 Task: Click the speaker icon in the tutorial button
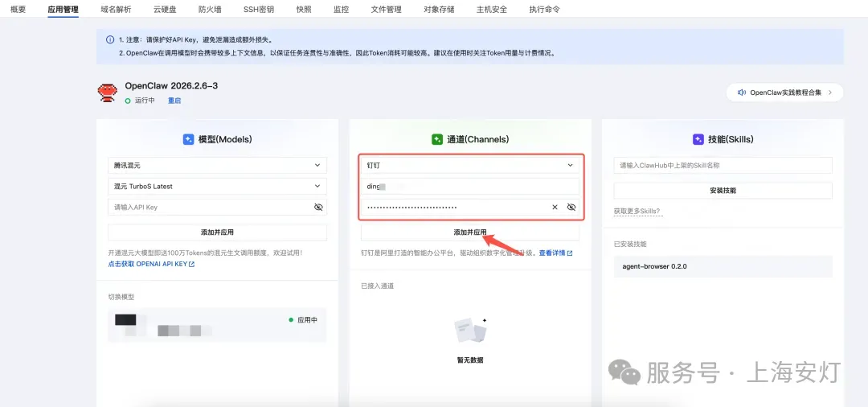[x=742, y=92]
